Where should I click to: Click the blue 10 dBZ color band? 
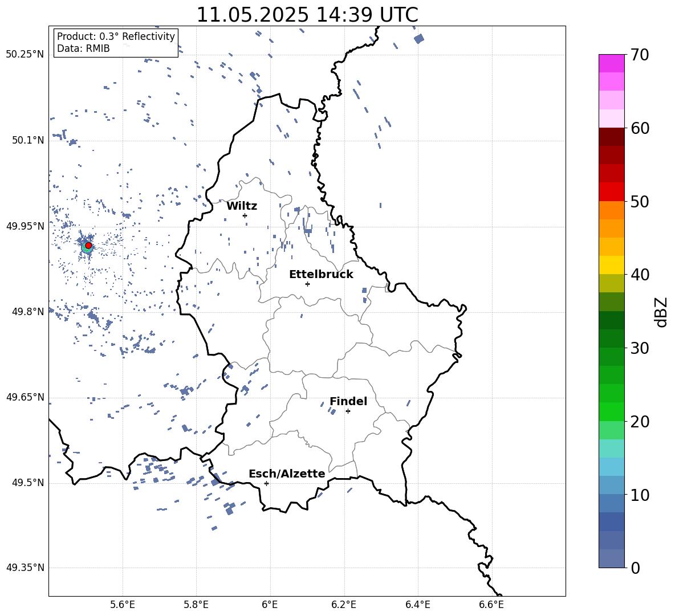612,503
